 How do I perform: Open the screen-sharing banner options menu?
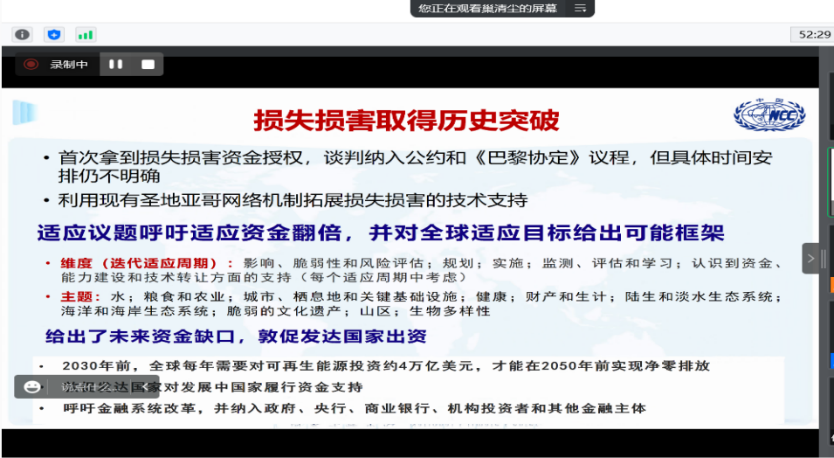tap(579, 8)
